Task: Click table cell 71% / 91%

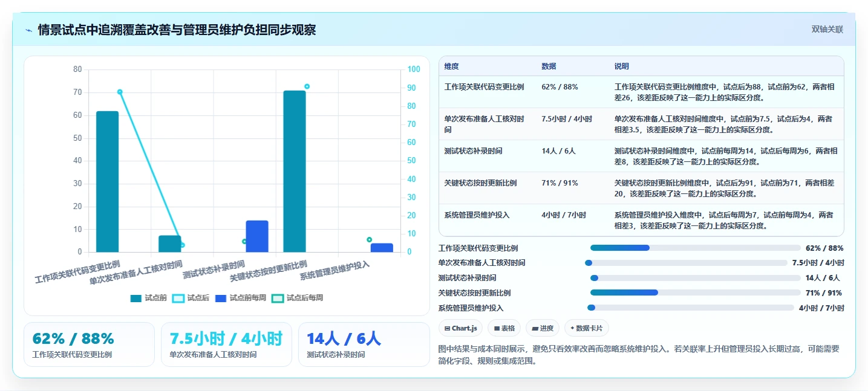Action: coord(560,183)
